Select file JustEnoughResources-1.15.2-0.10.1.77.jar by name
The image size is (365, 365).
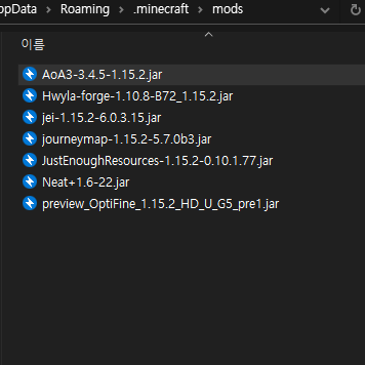[157, 161]
